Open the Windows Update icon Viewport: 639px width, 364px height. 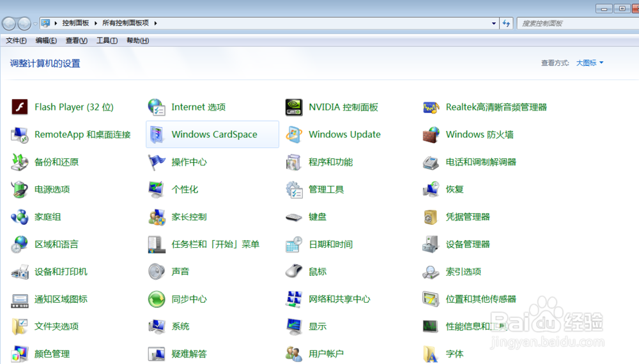pyautogui.click(x=294, y=134)
